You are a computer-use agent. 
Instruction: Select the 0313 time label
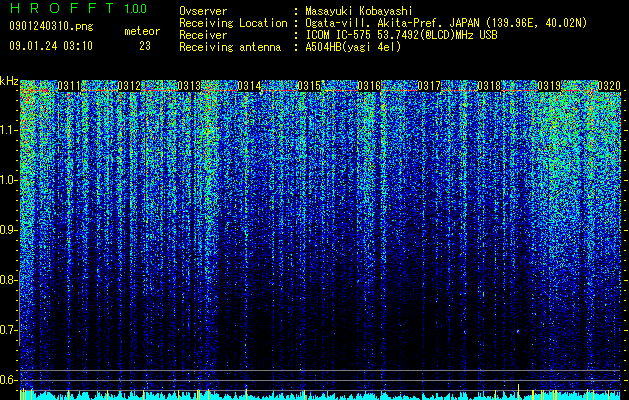189,86
